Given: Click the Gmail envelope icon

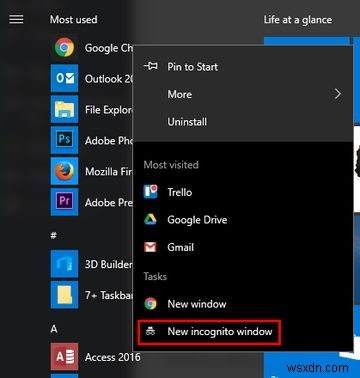Looking at the screenshot, I should pos(150,247).
